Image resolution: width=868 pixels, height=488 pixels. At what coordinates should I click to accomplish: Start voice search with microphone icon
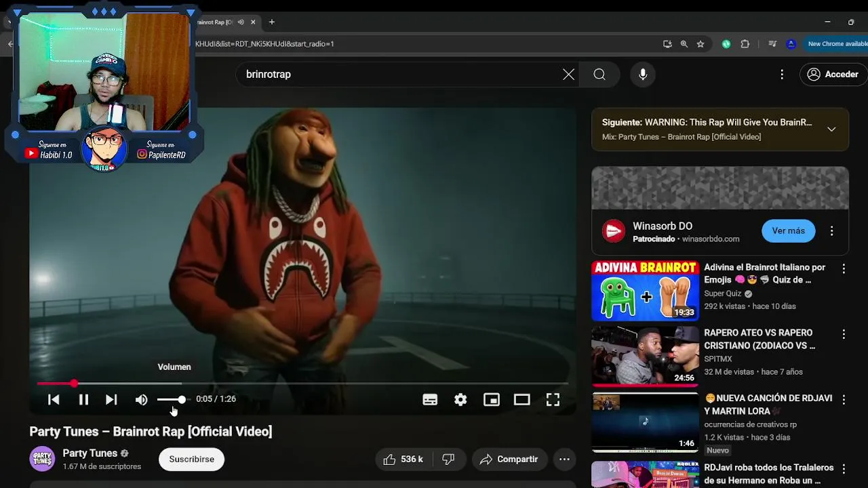(643, 75)
